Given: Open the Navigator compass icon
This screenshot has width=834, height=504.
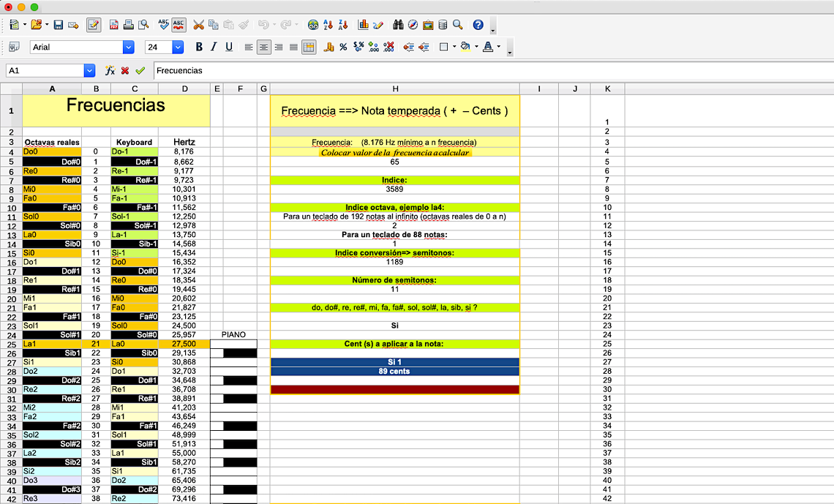Looking at the screenshot, I should coord(413,25).
